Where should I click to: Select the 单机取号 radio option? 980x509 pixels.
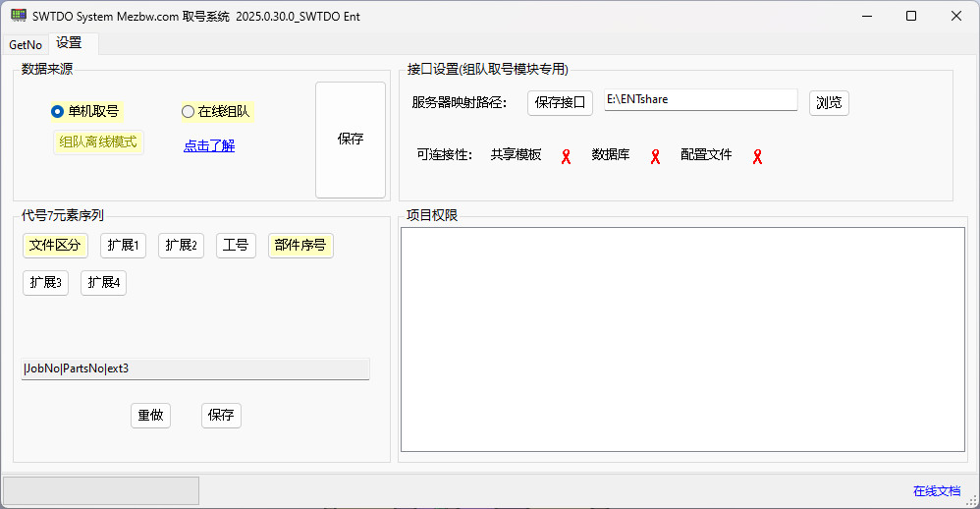85,111
